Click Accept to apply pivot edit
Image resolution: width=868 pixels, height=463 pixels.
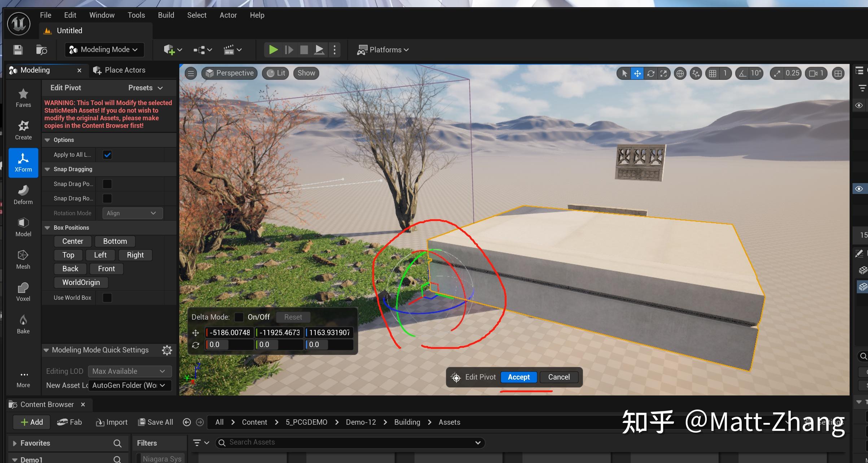pos(518,377)
